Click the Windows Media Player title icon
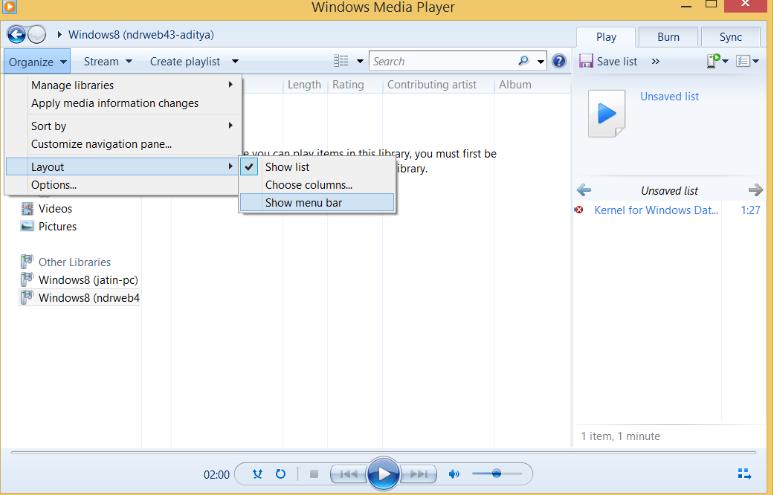Viewport: 773px width, 495px height. [x=9, y=6]
